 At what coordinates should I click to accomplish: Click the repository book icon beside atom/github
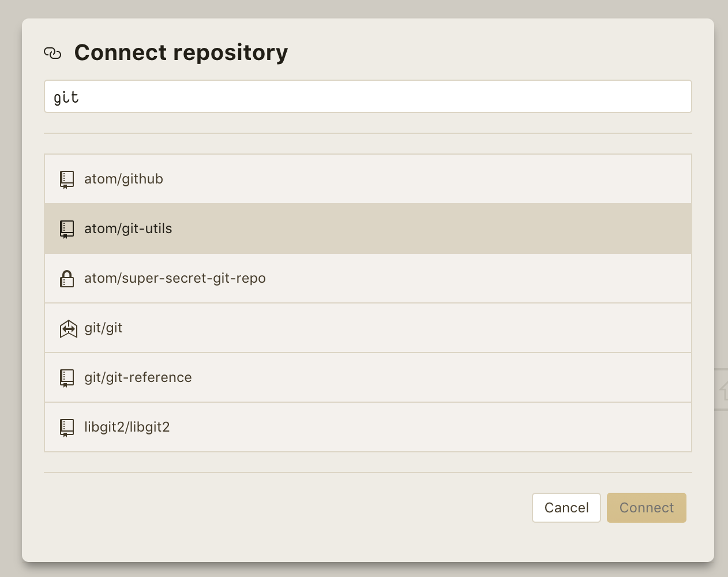coord(66,179)
